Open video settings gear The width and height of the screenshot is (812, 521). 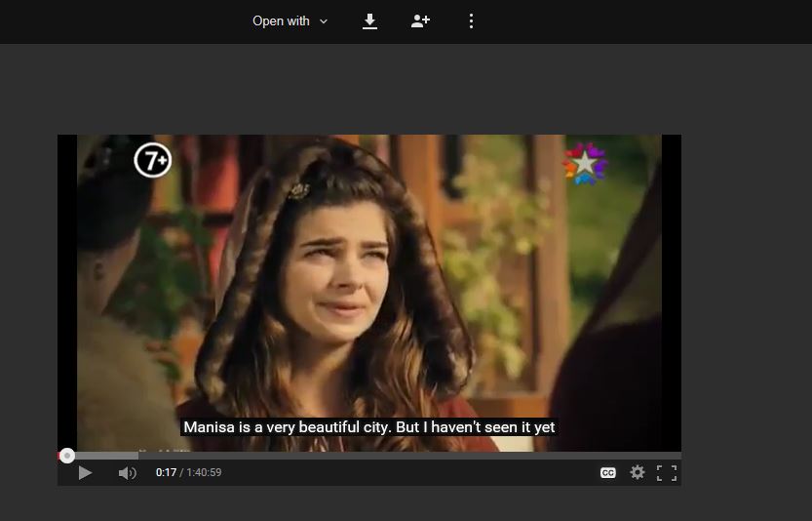[638, 472]
